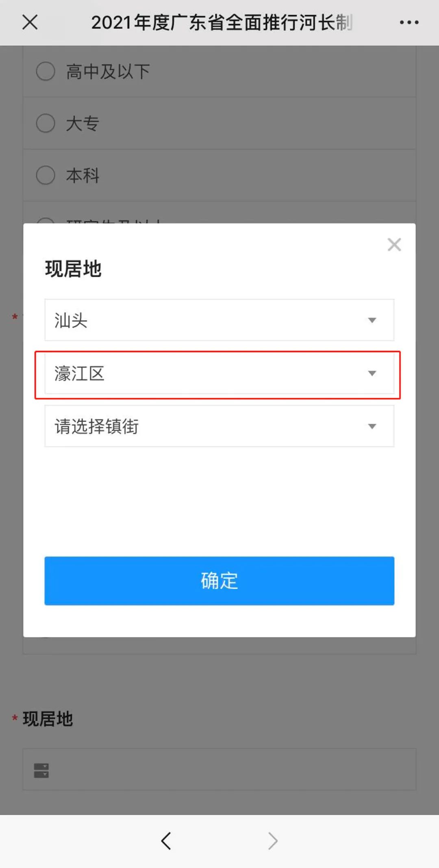Screen dimensions: 439x868
Task: Select the 高中及以下 radio option
Action: pyautogui.click(x=46, y=71)
